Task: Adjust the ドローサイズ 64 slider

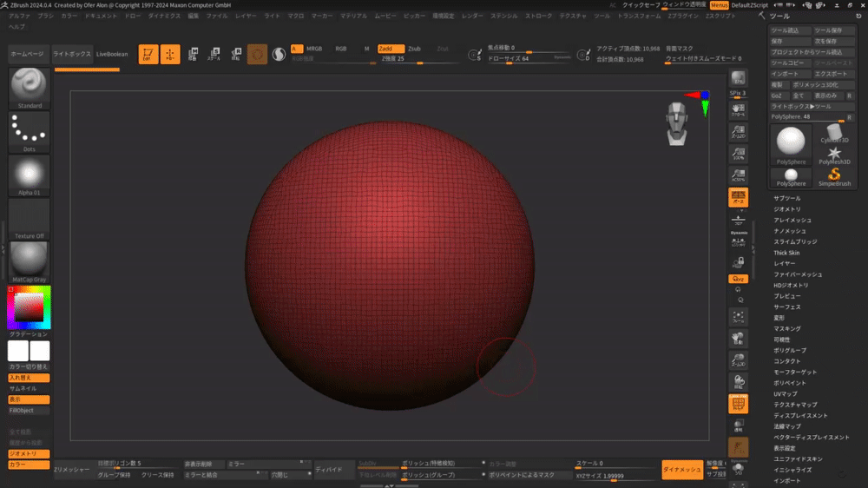Action: click(529, 59)
